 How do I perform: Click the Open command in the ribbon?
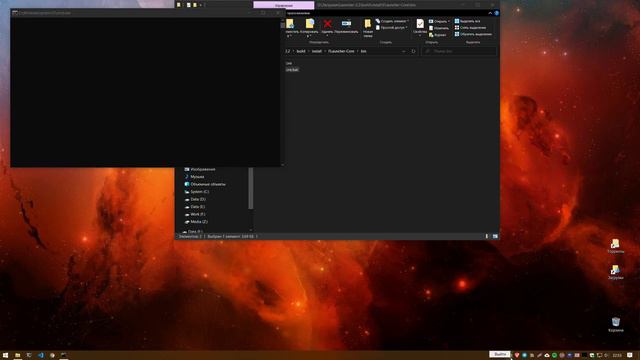click(439, 21)
